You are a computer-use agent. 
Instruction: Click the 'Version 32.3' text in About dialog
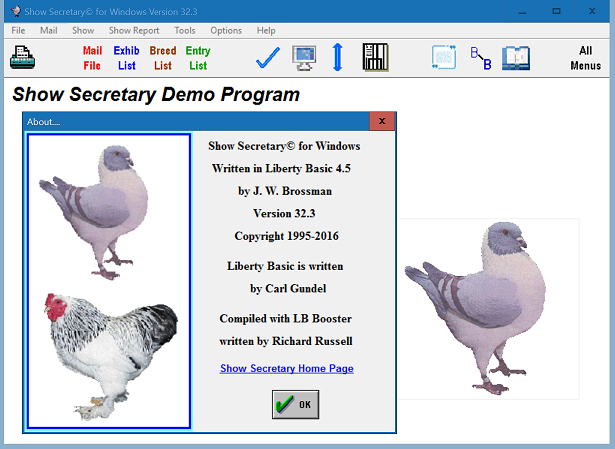click(284, 213)
